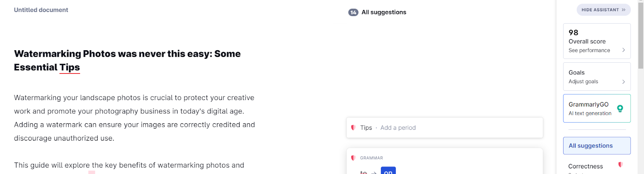
Task: Open the Adjust goals chevron
Action: 623,82
